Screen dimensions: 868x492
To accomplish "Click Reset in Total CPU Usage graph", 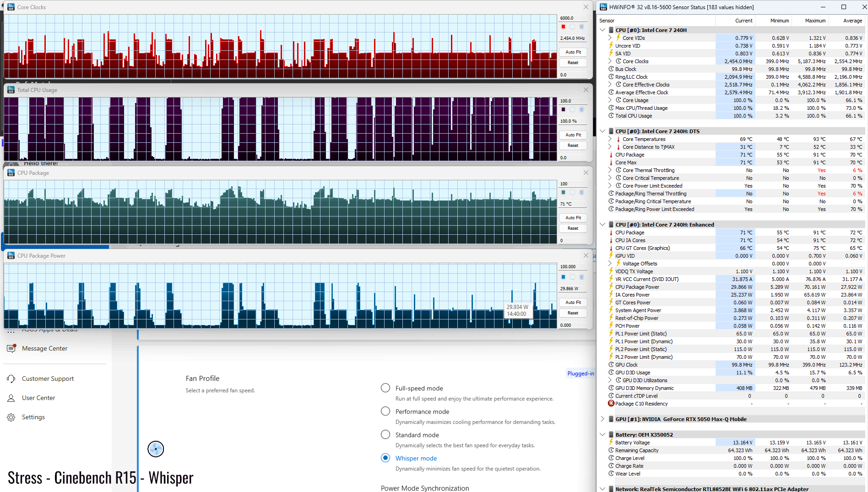I will (x=573, y=146).
